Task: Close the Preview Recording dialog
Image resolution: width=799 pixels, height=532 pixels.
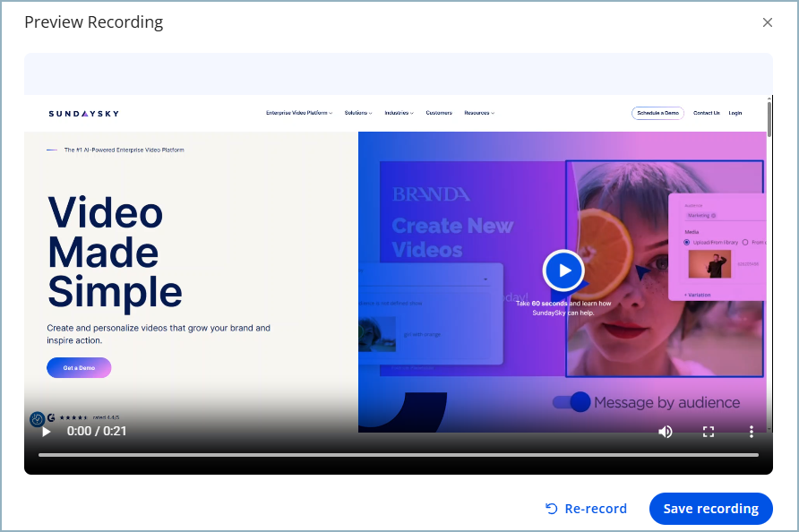Action: click(768, 22)
